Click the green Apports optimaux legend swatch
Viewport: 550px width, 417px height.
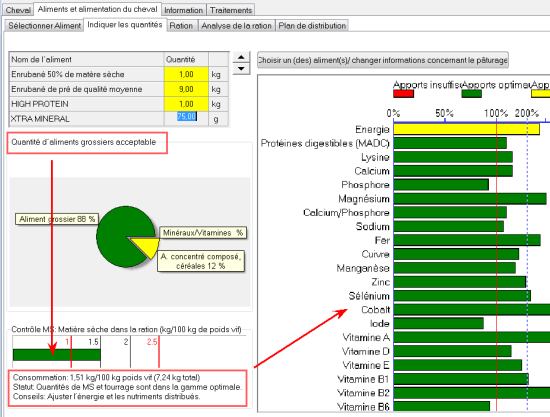[471, 94]
